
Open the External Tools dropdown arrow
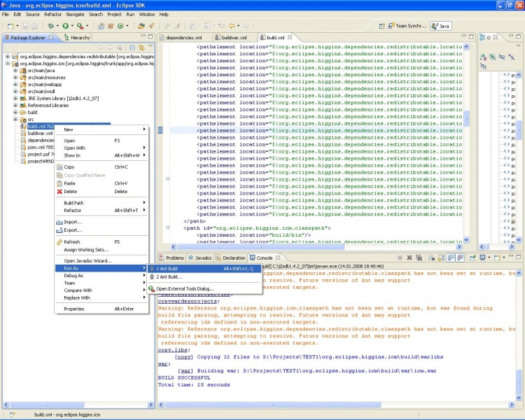pos(87,26)
